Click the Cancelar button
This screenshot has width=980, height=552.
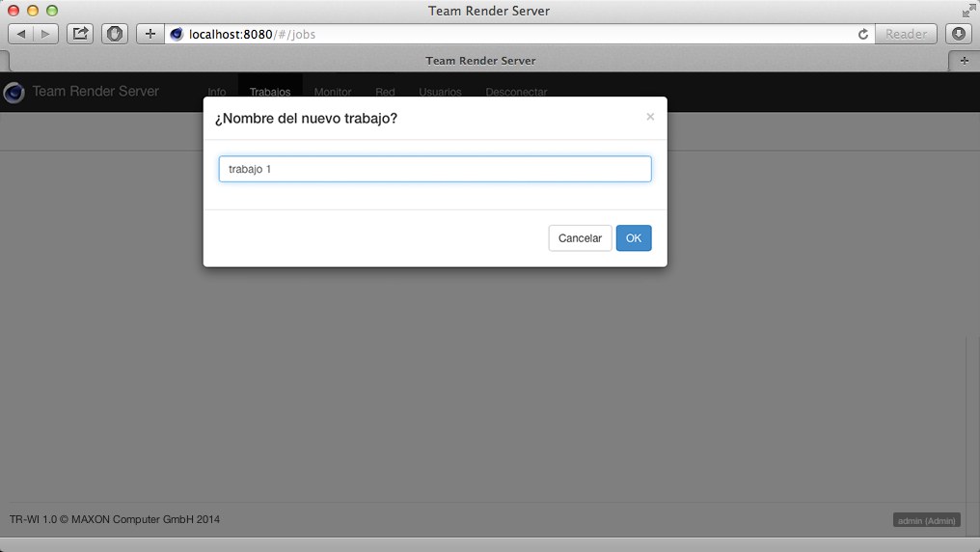tap(580, 238)
